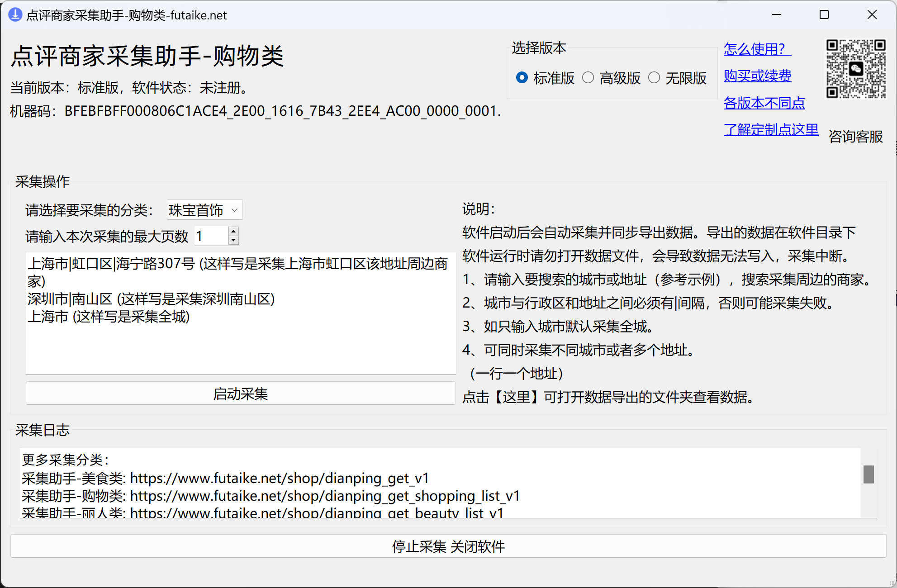Click the WeChat QR code image

click(855, 69)
